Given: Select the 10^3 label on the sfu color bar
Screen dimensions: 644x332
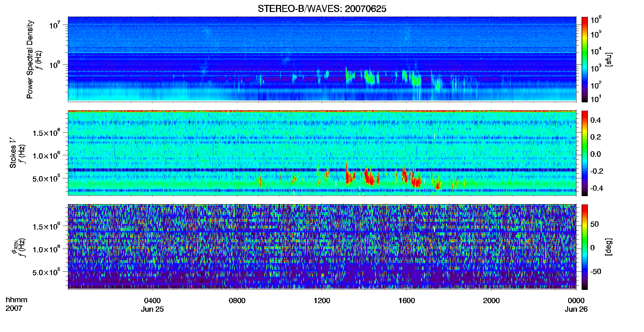Looking at the screenshot, I should [x=596, y=68].
